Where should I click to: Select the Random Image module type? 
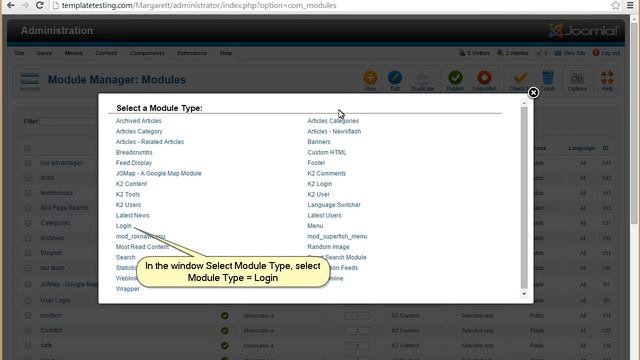[328, 247]
